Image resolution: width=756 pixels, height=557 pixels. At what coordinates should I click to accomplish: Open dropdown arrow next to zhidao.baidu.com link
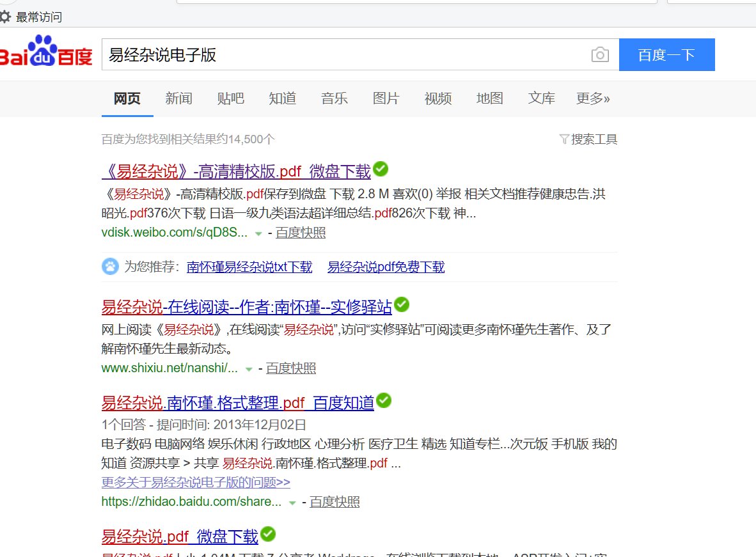coord(294,503)
